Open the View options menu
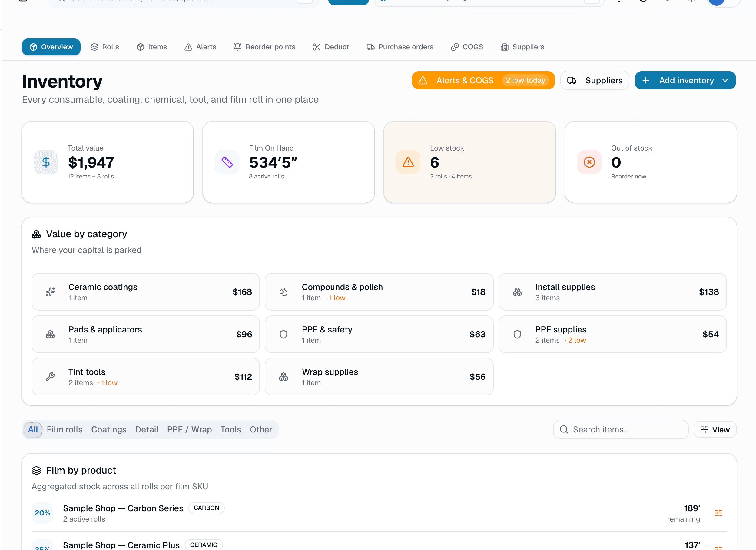The height and width of the screenshot is (550, 756). 715,429
